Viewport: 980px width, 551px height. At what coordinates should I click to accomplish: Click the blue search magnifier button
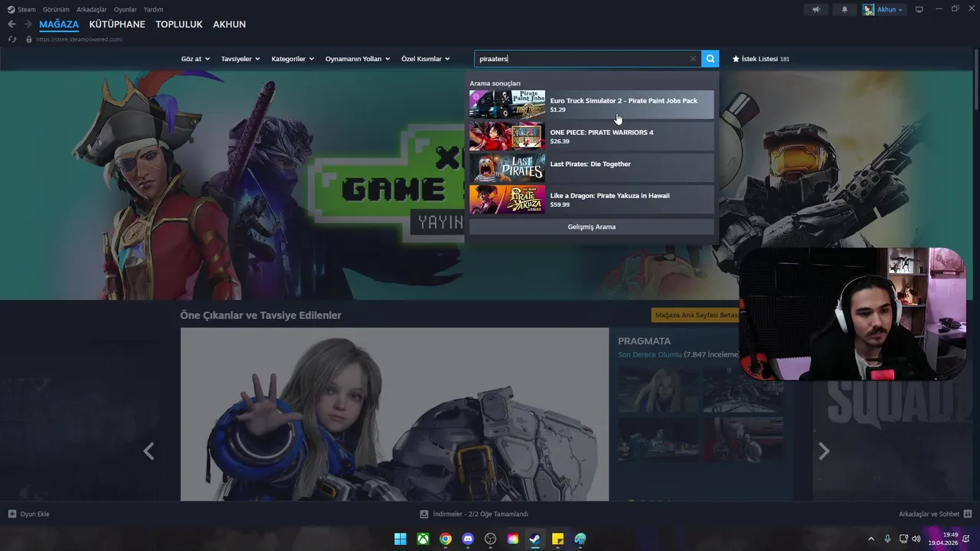pyautogui.click(x=710, y=59)
